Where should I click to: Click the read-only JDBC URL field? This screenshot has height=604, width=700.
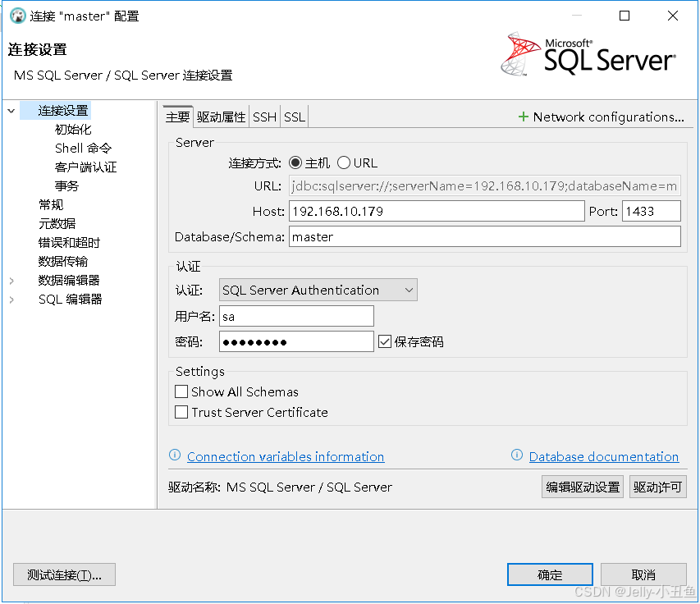point(485,185)
